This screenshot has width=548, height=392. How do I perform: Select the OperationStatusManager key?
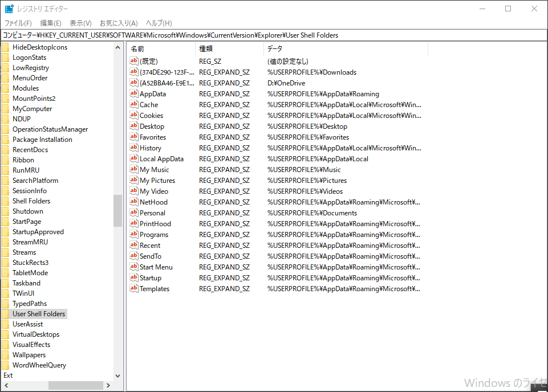coord(50,129)
